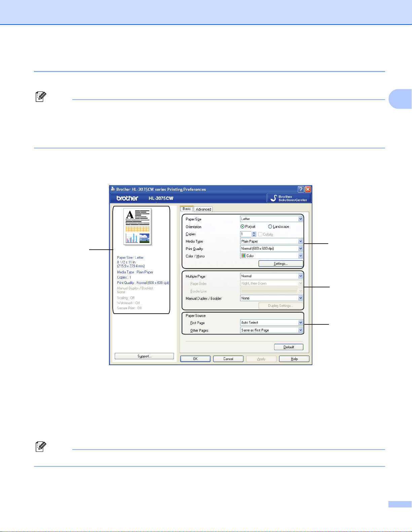Open the Media Type dropdown
The height and width of the screenshot is (532, 412).
coord(272,241)
